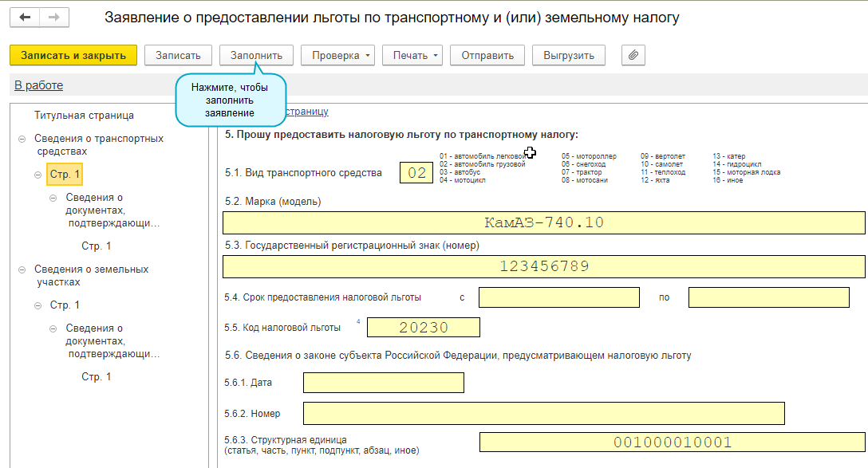The height and width of the screenshot is (468, 868).
Task: Click vehicle type code field 02
Action: [416, 172]
